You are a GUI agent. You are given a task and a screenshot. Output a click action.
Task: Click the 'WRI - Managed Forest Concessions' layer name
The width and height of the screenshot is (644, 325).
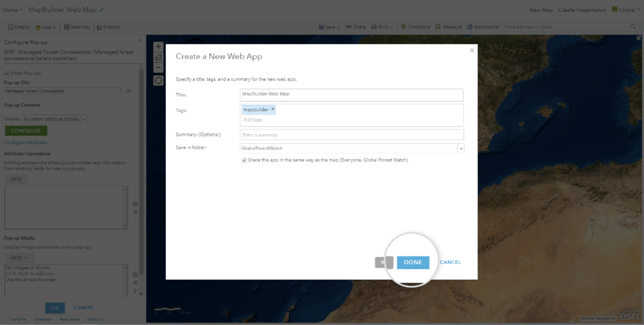[69, 55]
